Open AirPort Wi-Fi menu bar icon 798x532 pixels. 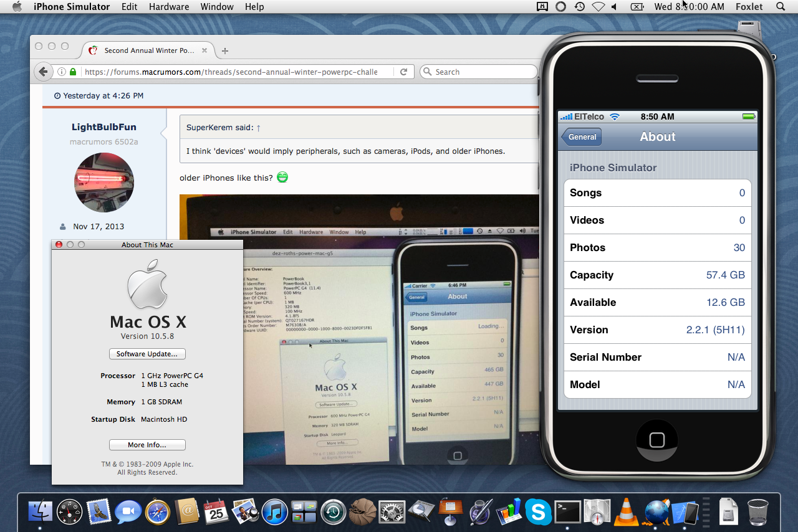pyautogui.click(x=598, y=7)
